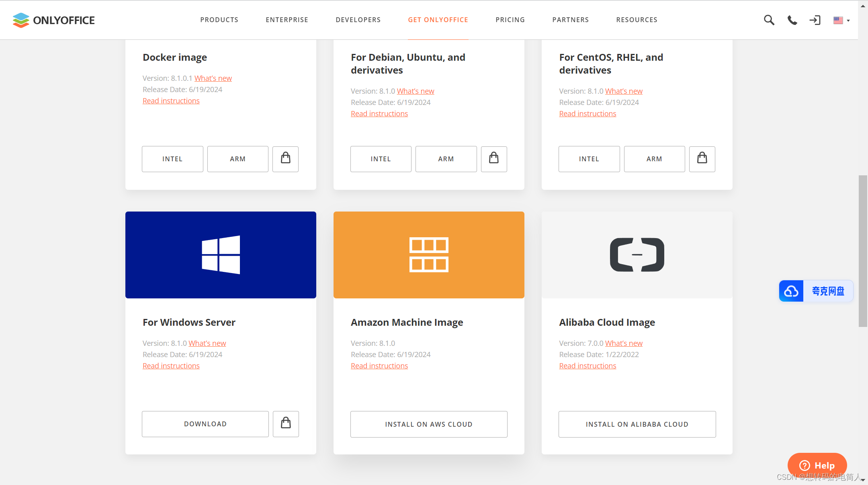The image size is (868, 485).
Task: Click shopping bag icon in CentOS, RHEL card
Action: click(702, 159)
